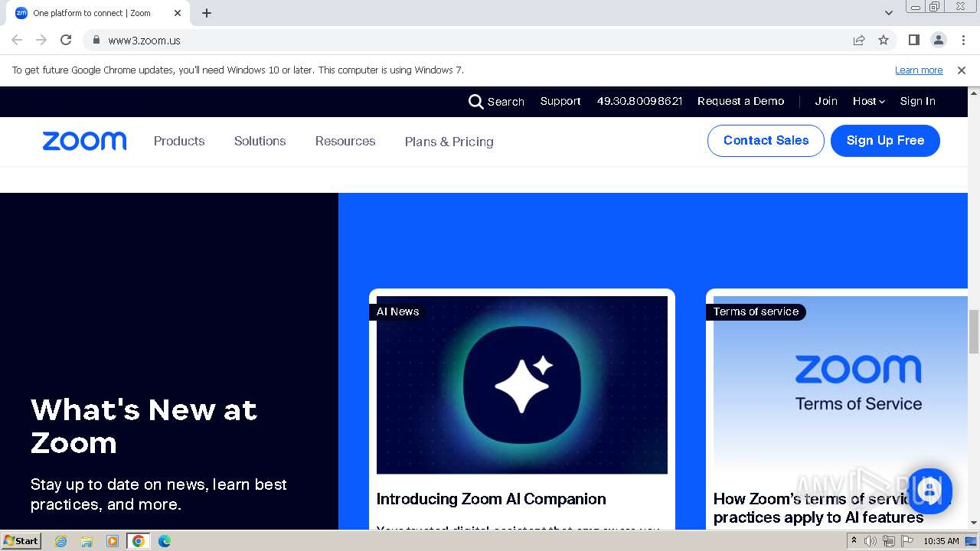Reload the page with refresh icon
The width and height of the screenshot is (980, 551).
(66, 40)
